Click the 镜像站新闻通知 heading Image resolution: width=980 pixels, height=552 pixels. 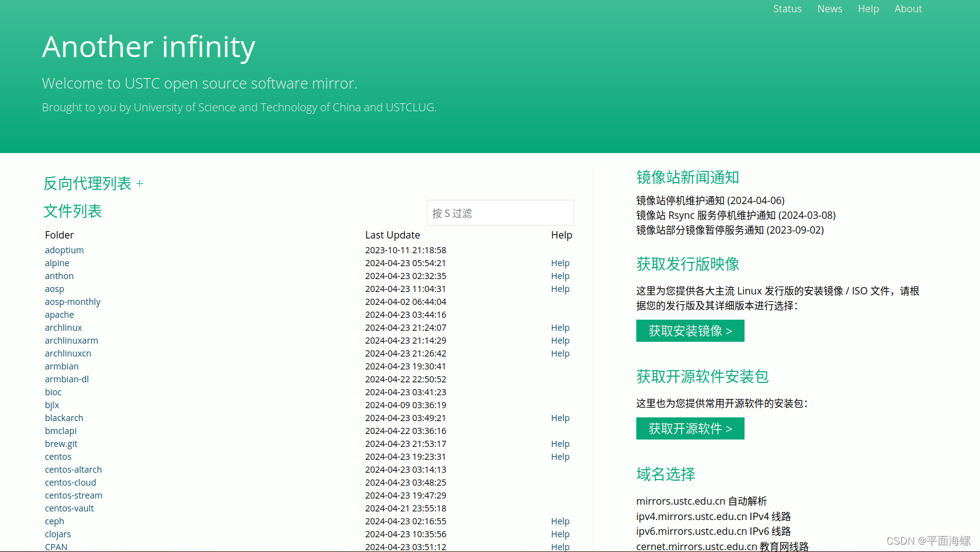[687, 178]
